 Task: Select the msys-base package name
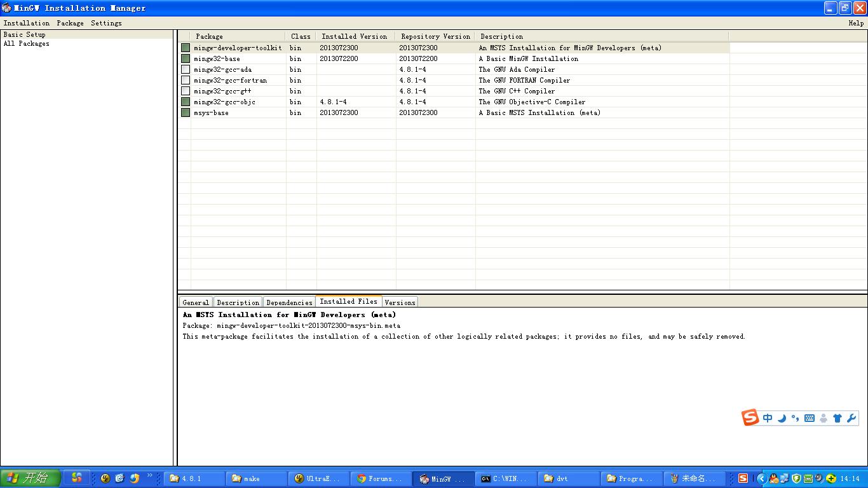pyautogui.click(x=211, y=112)
